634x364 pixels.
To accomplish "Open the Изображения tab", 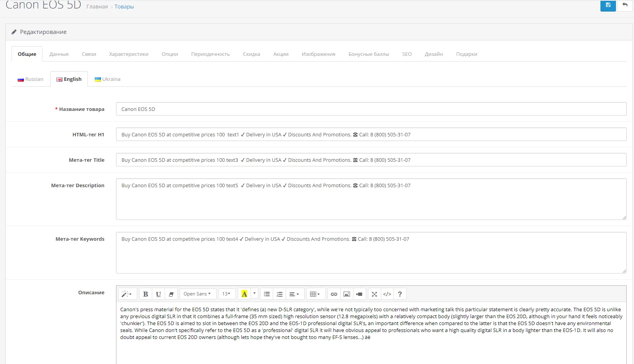I will pyautogui.click(x=319, y=54).
